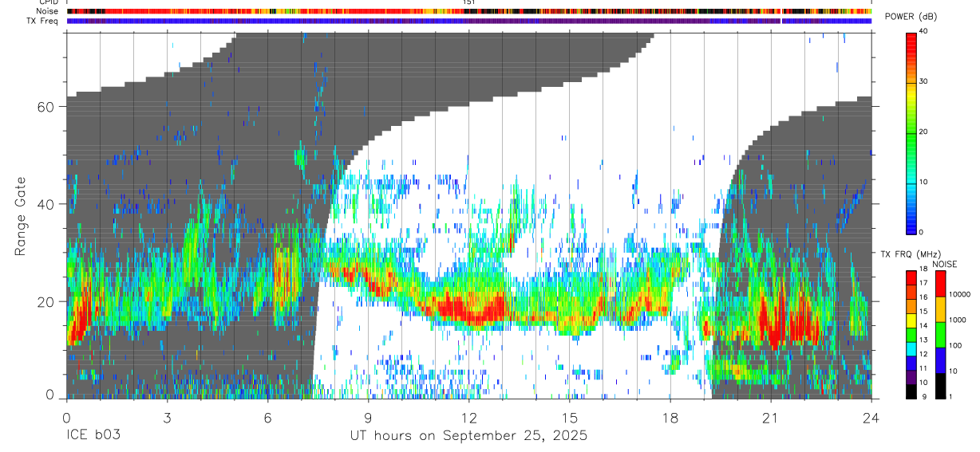Click the 11 label on the TX FRQ legend
This screenshot has height=452, width=980.
click(924, 368)
